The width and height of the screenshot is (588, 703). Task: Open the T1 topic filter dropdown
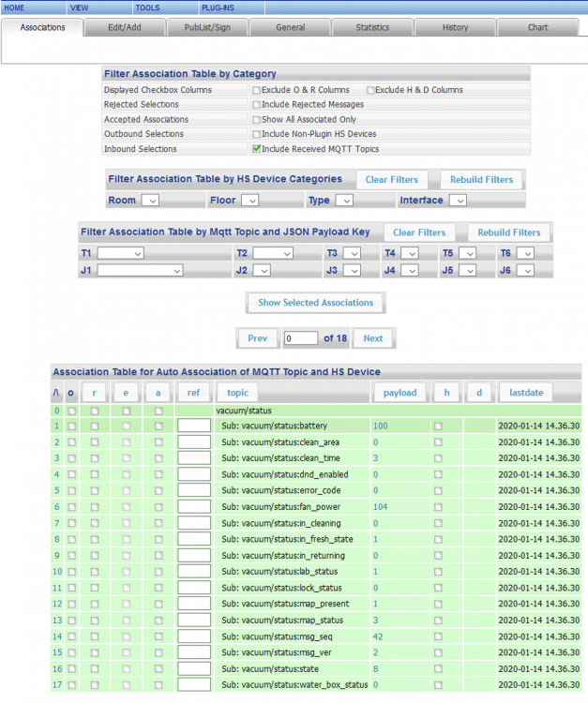point(121,253)
